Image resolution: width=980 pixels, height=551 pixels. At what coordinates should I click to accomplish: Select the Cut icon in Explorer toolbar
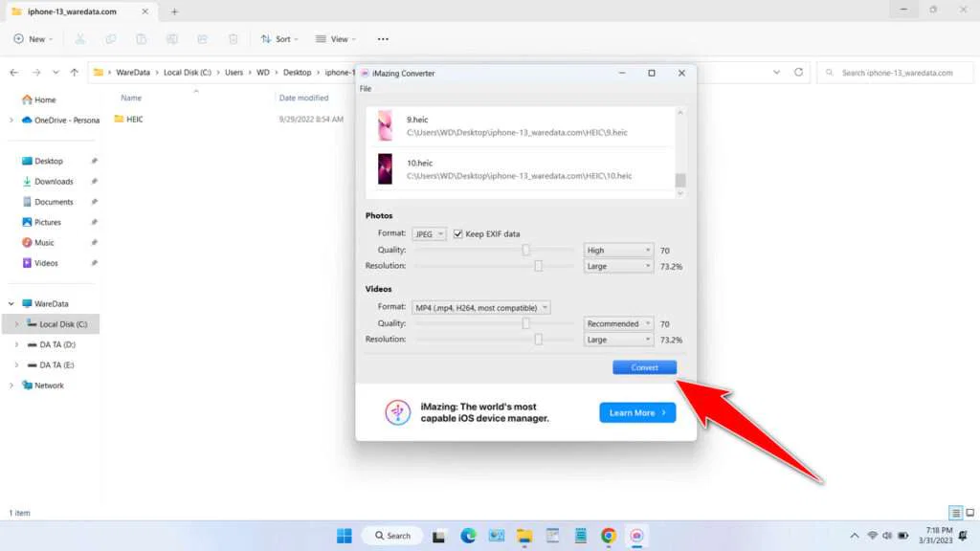point(80,38)
